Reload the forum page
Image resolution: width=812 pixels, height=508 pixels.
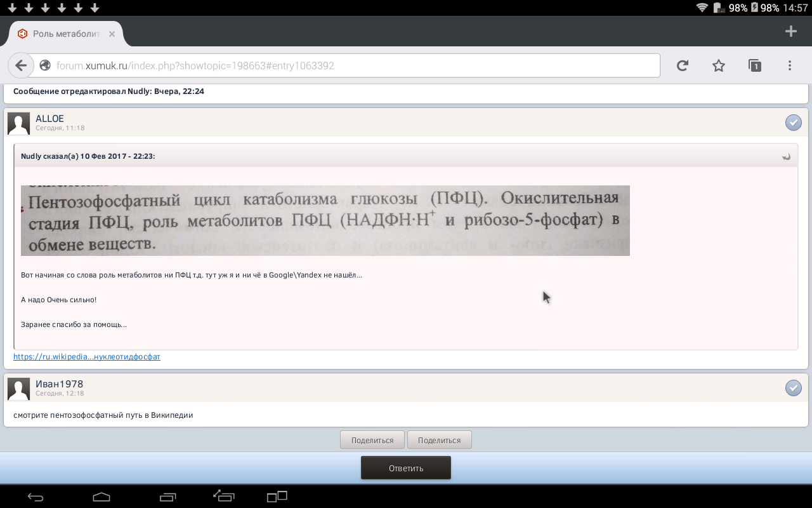683,65
